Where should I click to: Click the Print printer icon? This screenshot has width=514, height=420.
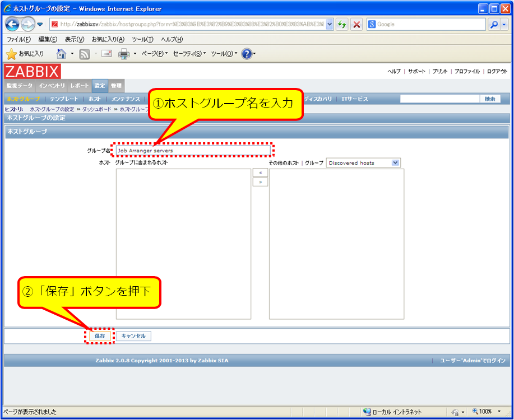(x=124, y=54)
